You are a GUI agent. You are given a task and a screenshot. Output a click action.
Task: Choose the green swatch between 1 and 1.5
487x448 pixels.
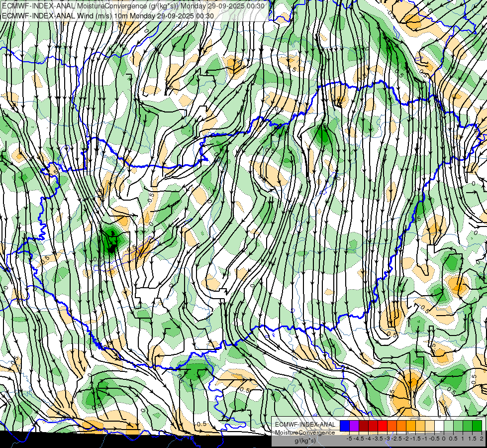[x=468, y=426]
